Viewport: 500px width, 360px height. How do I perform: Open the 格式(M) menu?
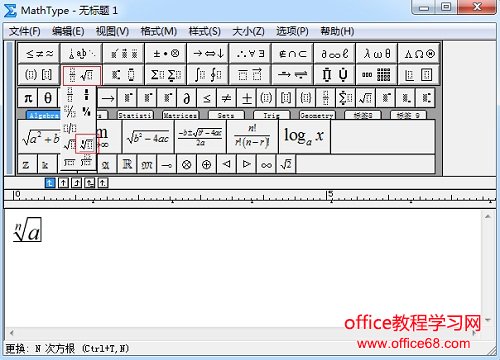tap(159, 31)
